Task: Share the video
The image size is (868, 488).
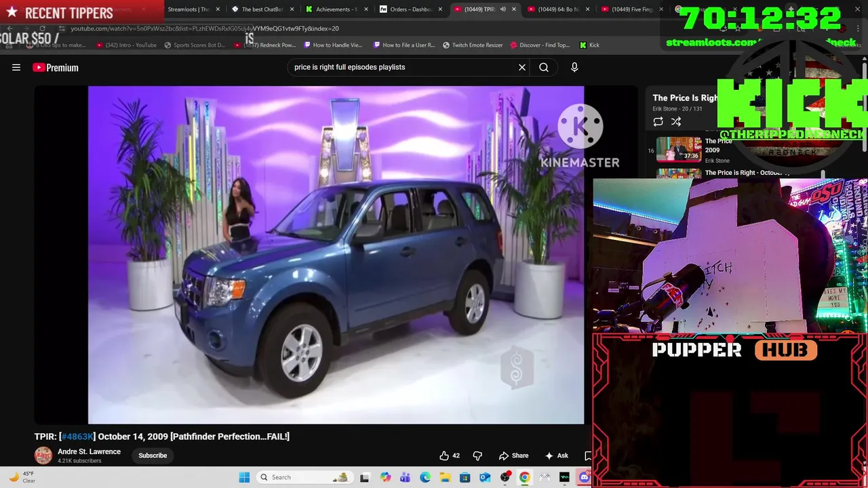Action: (x=513, y=455)
